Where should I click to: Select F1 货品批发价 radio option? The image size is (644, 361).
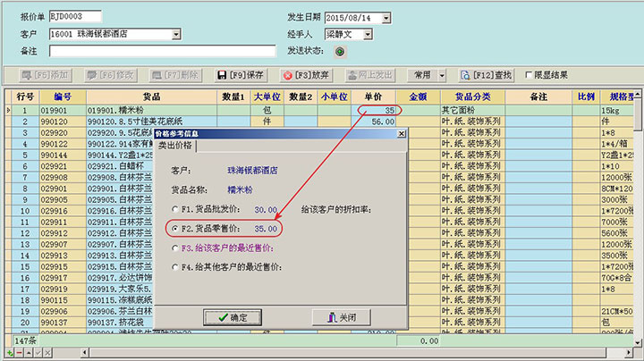pyautogui.click(x=174, y=208)
